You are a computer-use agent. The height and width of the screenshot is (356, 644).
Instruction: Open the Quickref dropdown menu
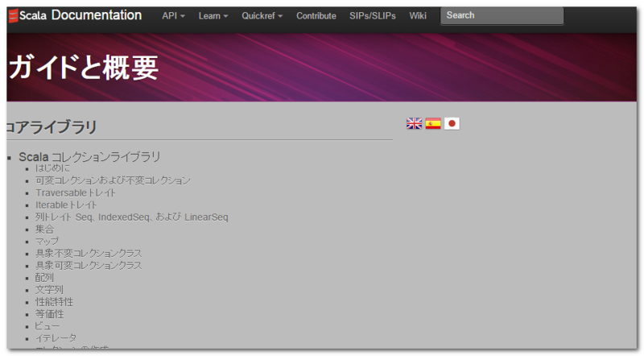point(262,15)
